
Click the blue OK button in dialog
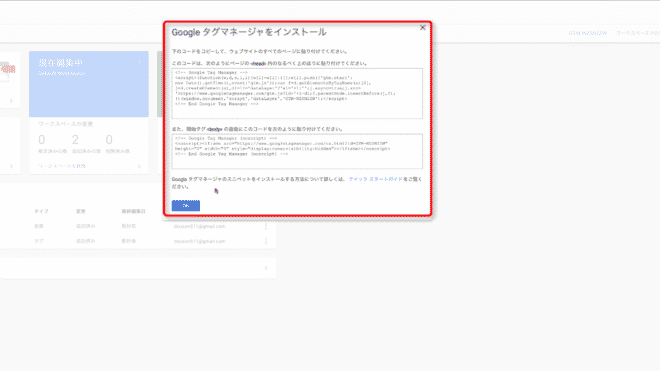pyautogui.click(x=186, y=206)
